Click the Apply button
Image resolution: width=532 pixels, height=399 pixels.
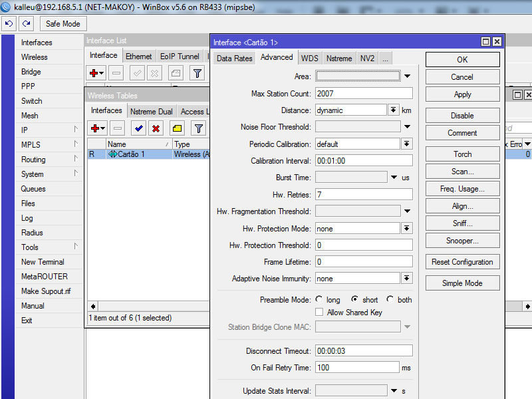tap(462, 94)
